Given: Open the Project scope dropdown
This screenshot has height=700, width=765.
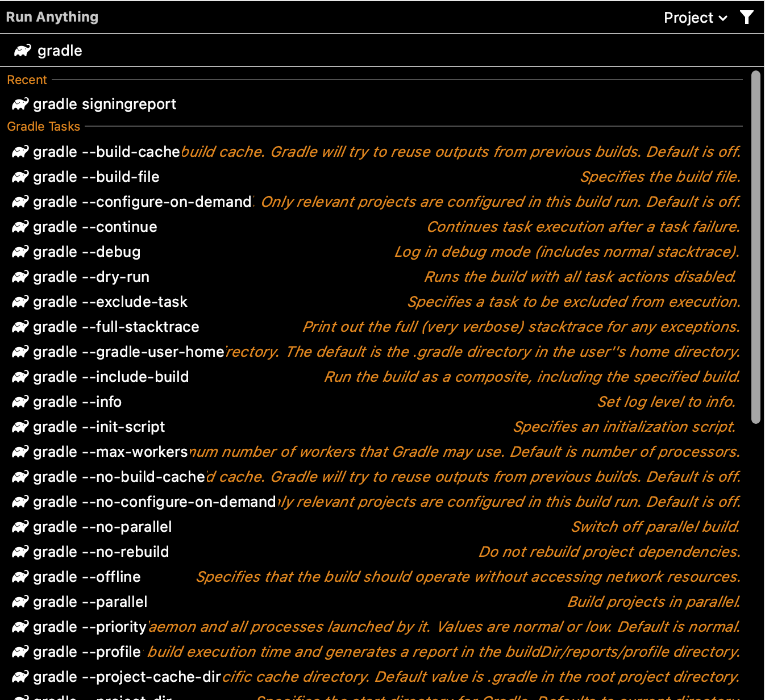Looking at the screenshot, I should point(695,18).
